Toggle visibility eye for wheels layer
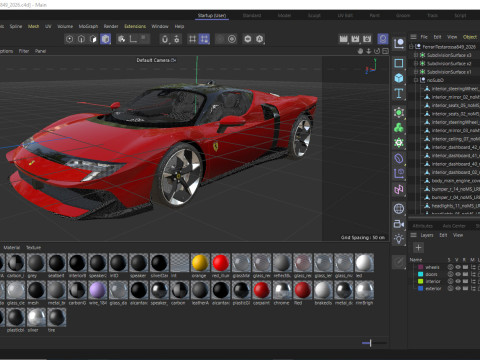480x360 pixels. tap(458, 267)
